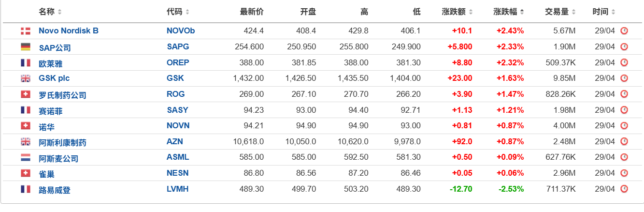Click the clock icon in the AZN row
Screen dimensions: 644x212
pyautogui.click(x=624, y=142)
